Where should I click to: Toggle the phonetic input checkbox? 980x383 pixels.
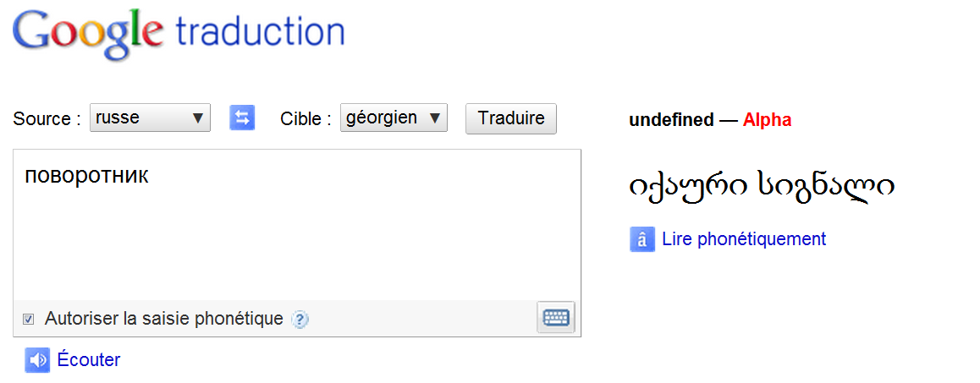[x=29, y=320]
